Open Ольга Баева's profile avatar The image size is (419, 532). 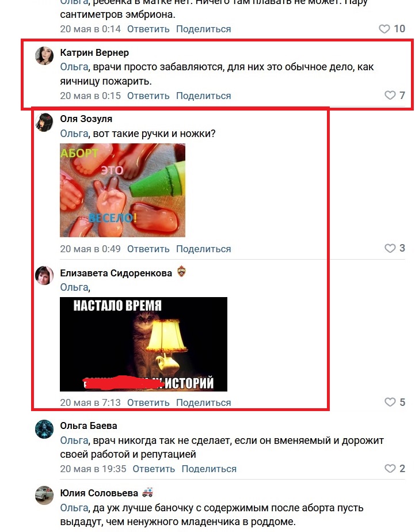pos(44,429)
